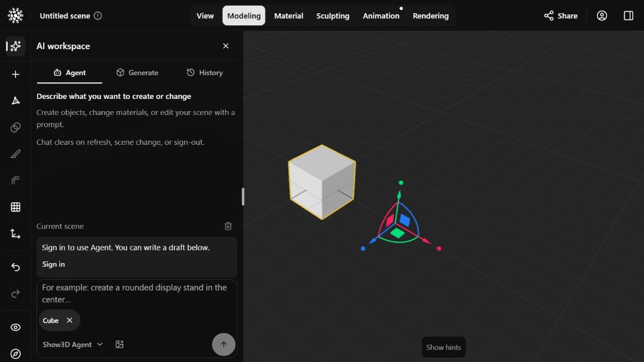Select the transform axes tool

(15, 234)
